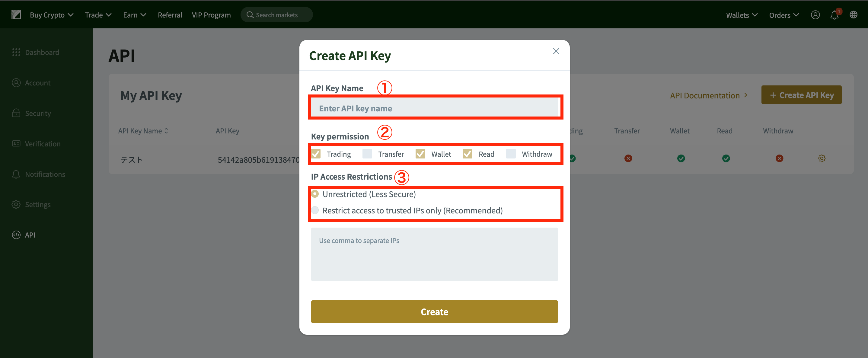The width and height of the screenshot is (868, 358).
Task: Enable the Transfer permission checkbox
Action: coord(367,154)
